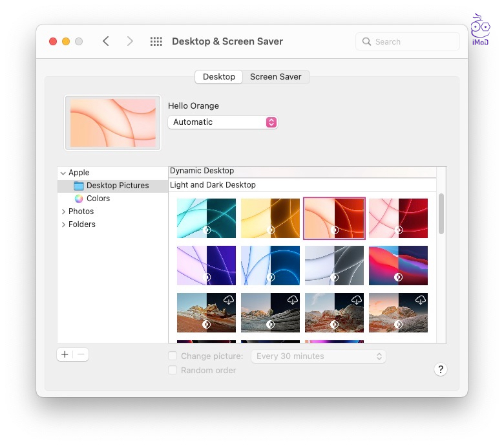This screenshot has height=445, width=504.
Task: Click the minus button to remove folder
Action: pyautogui.click(x=81, y=354)
